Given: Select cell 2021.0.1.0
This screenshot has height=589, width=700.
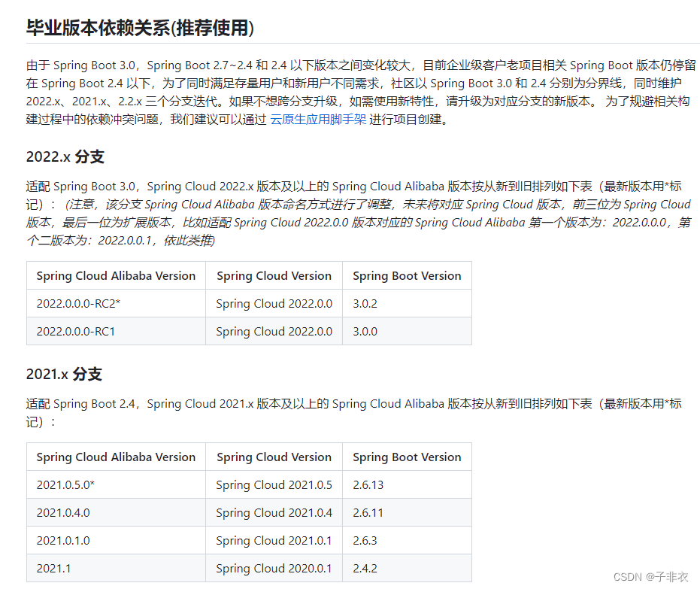Looking at the screenshot, I should 116,540.
